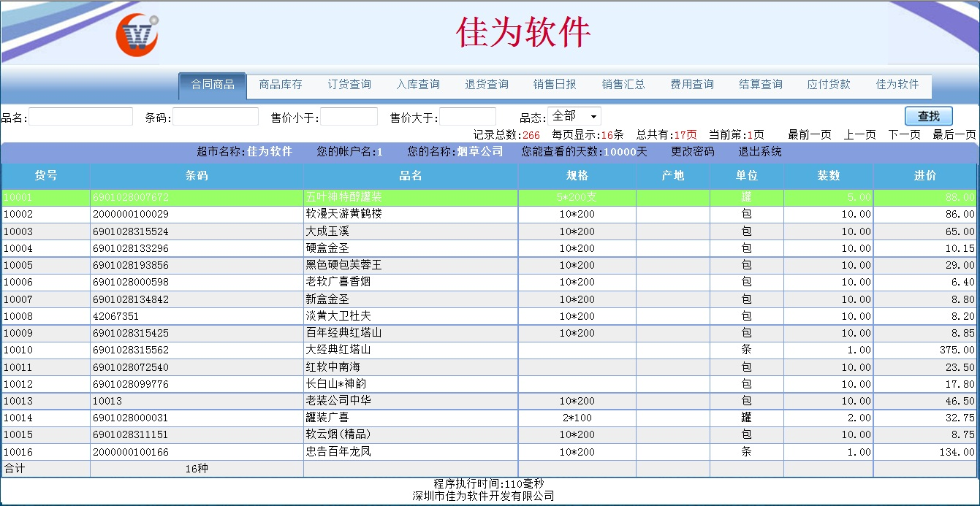Viewport: 980px width, 506px height.
Task: Jump to 最后一页
Action: pos(954,135)
